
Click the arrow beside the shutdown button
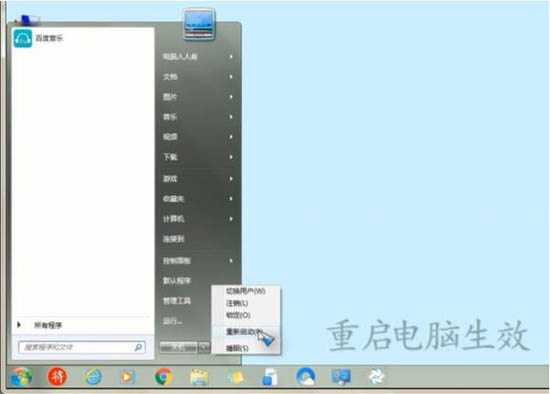(x=204, y=347)
